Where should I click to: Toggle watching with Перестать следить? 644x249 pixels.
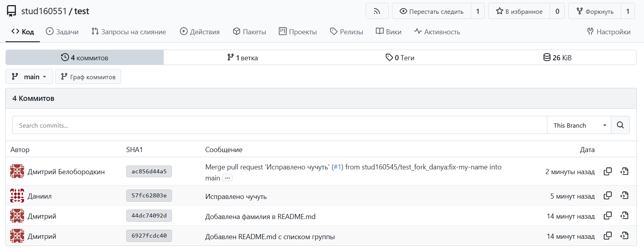(431, 11)
